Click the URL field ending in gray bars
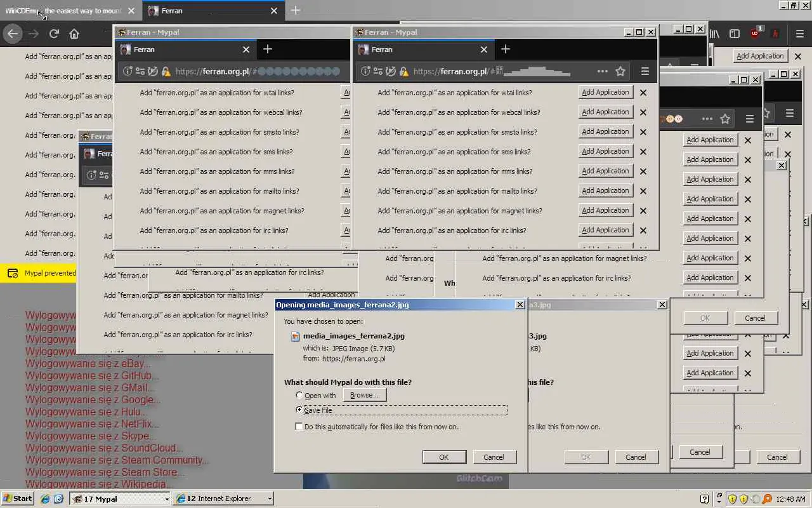This screenshot has height=508, width=812. (x=495, y=71)
